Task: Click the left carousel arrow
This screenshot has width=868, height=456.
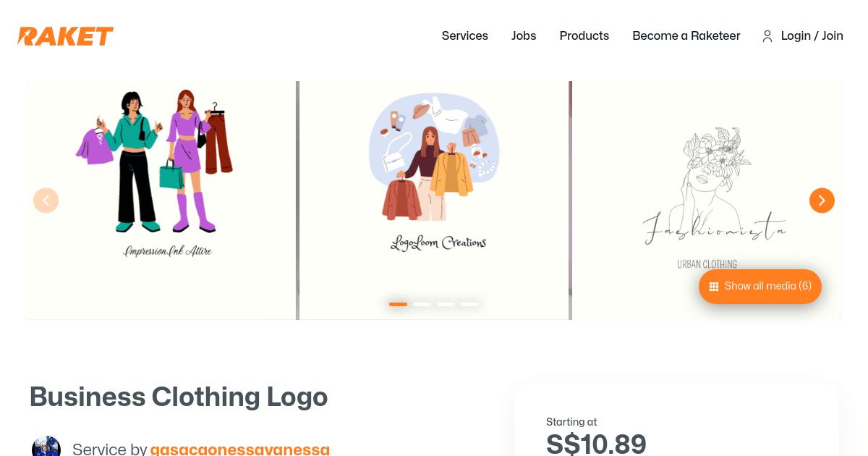Action: click(x=46, y=200)
